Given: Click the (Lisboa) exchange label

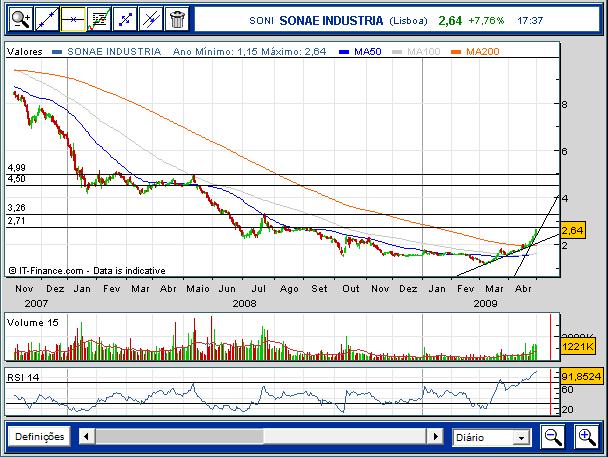Looking at the screenshot, I should click(x=408, y=21).
